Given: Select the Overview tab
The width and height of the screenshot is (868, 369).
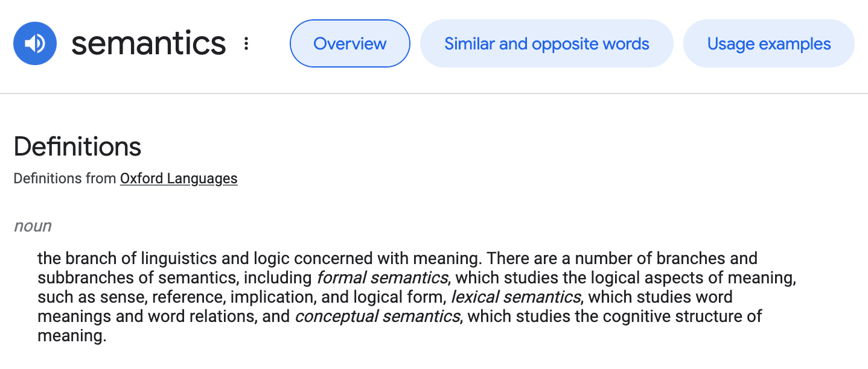Looking at the screenshot, I should [350, 43].
